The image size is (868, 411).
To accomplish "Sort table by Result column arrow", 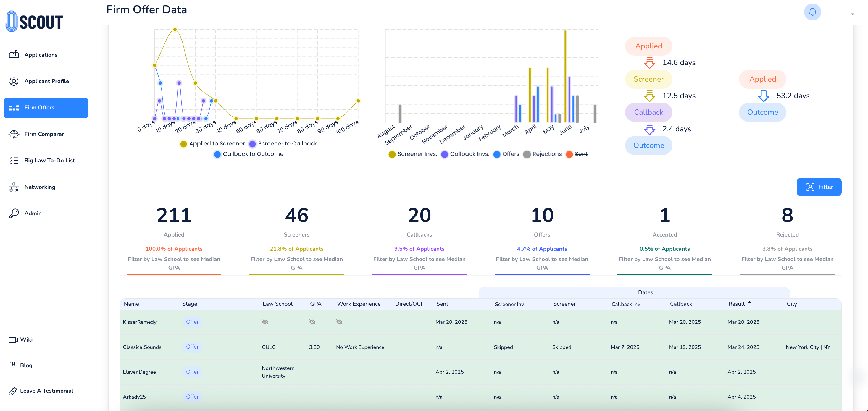I will 749,302.
